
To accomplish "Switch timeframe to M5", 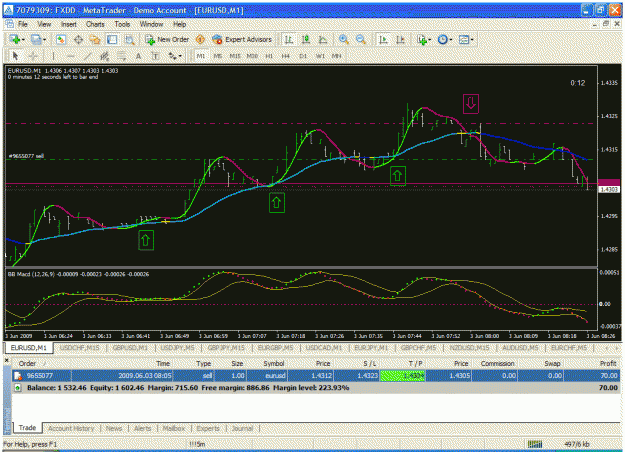I will pyautogui.click(x=218, y=56).
